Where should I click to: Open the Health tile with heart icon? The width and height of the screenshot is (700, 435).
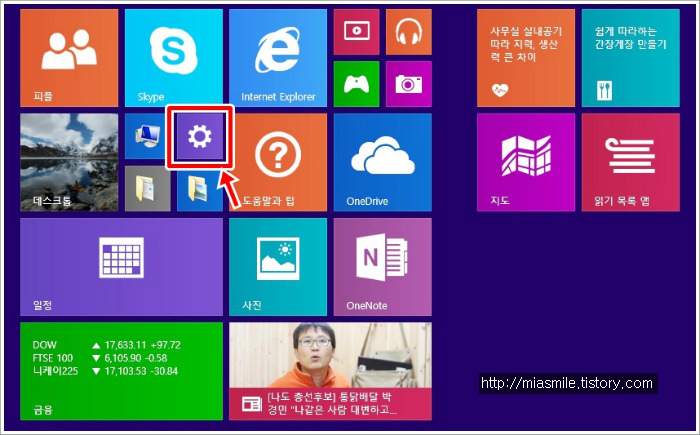tap(525, 58)
